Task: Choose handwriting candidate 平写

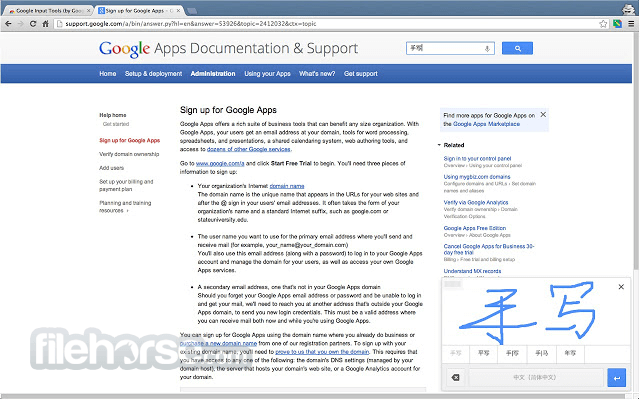Action: [x=483, y=353]
